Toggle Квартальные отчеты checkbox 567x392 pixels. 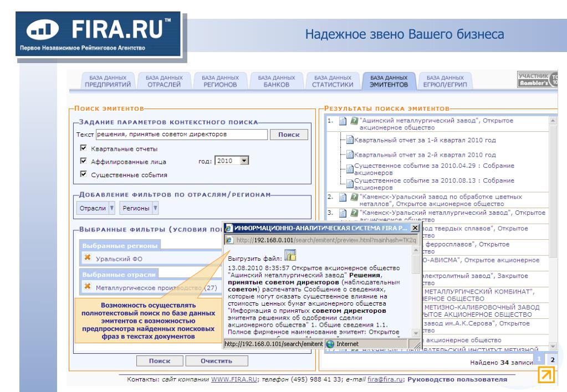pos(84,148)
